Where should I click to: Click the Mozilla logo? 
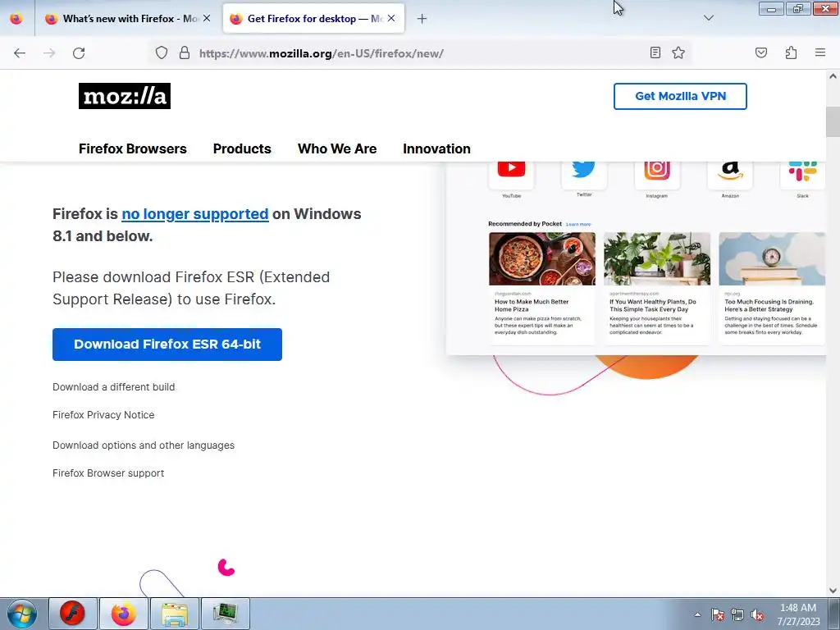pyautogui.click(x=125, y=96)
